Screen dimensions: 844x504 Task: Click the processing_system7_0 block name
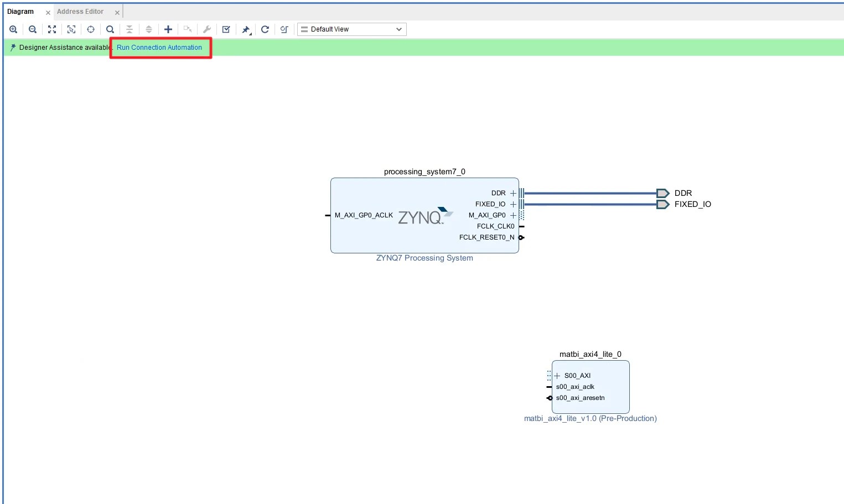coord(424,172)
